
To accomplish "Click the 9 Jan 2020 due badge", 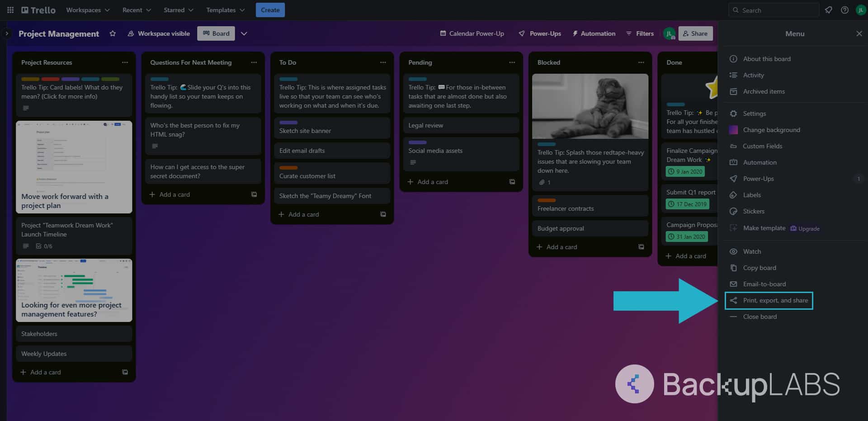I will [x=685, y=171].
